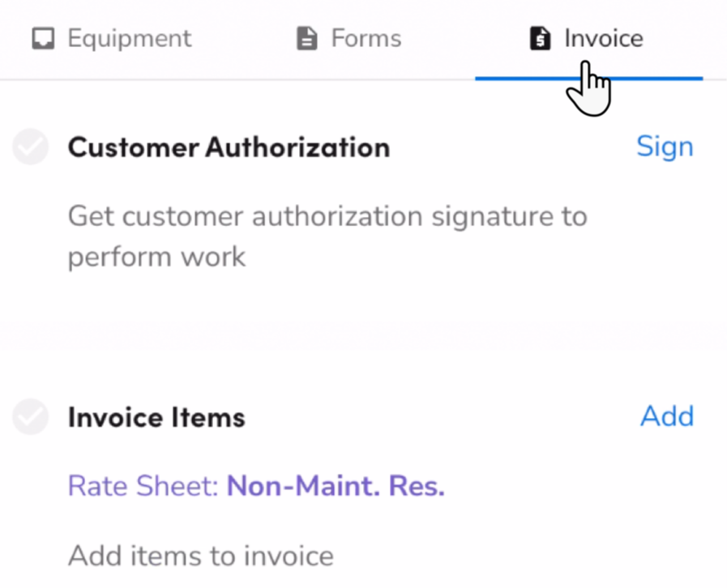Screen dimensions: 727x588
Task: Click 'Get customer authorization signature' description line
Action: tap(327, 216)
